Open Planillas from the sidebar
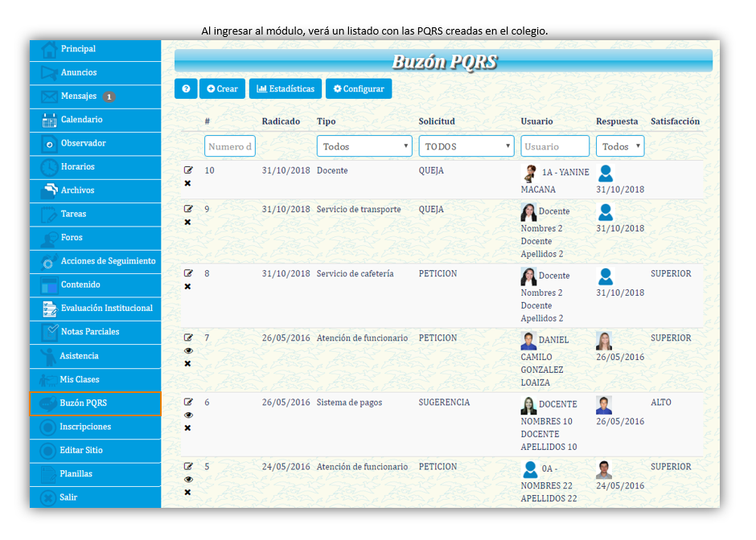This screenshot has width=756, height=540. (x=95, y=474)
